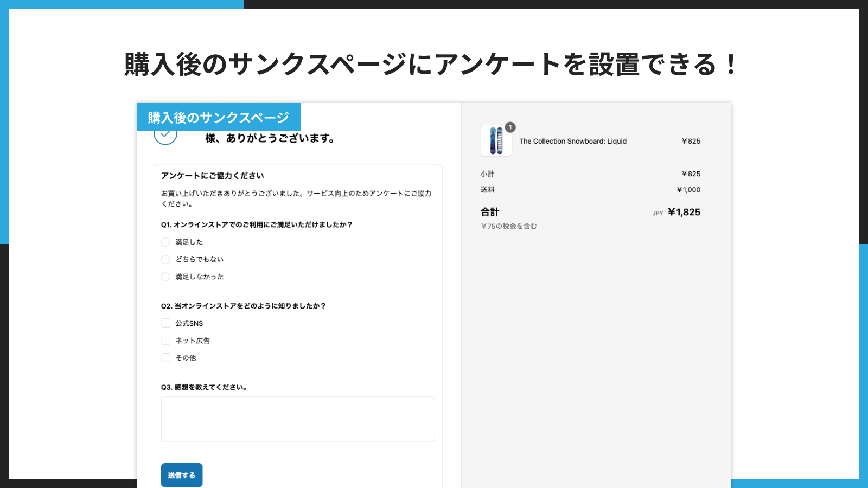Click the snowboard product image thumbnail

click(x=496, y=141)
